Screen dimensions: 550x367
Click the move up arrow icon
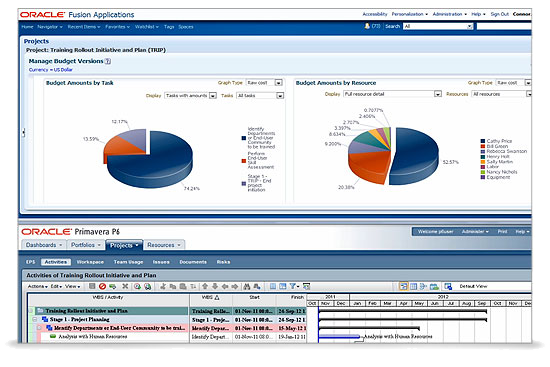(205, 286)
